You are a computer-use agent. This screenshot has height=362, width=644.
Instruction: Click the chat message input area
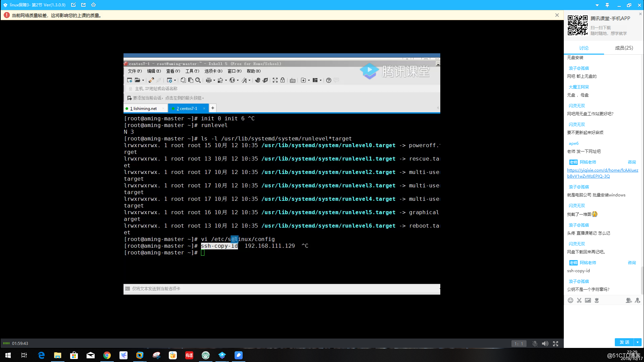point(603,320)
